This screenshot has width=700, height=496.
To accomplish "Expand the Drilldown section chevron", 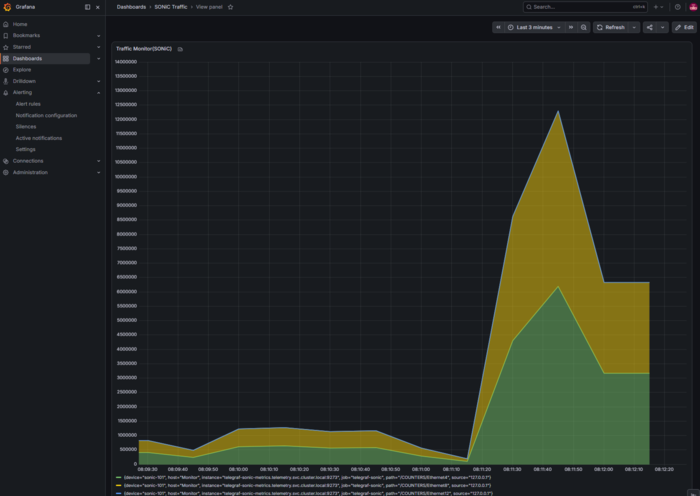I will (99, 81).
